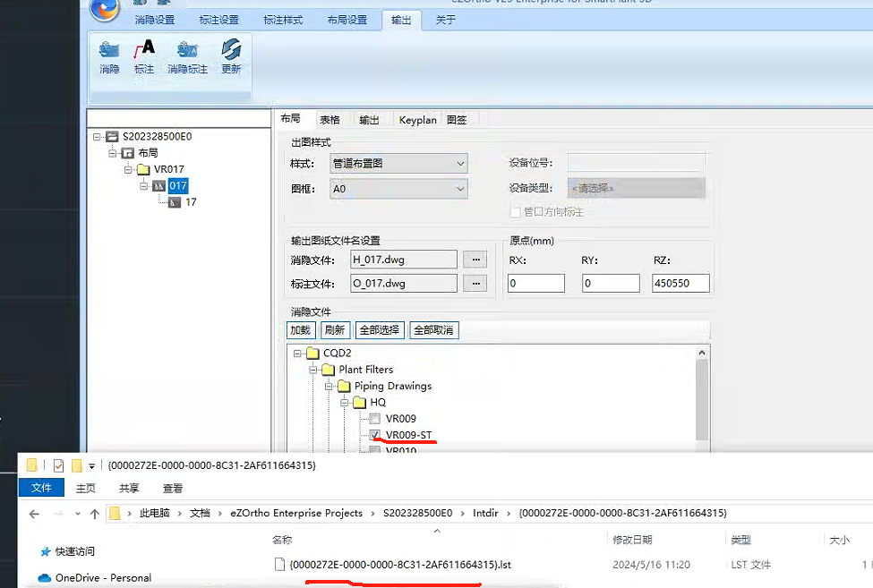Image resolution: width=873 pixels, height=588 pixels.
Task: Select the VR009-ST tree item label
Action: pos(408,435)
